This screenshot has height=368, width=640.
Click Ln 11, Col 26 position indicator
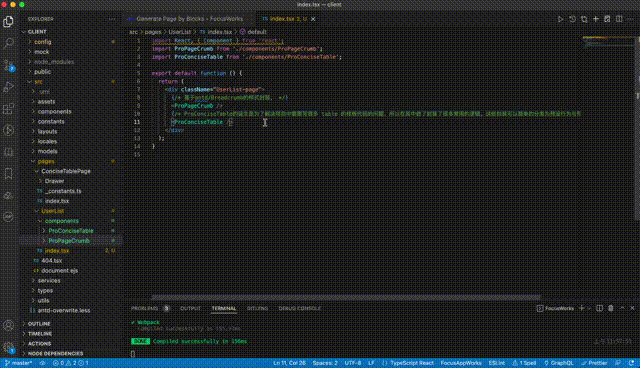point(289,363)
